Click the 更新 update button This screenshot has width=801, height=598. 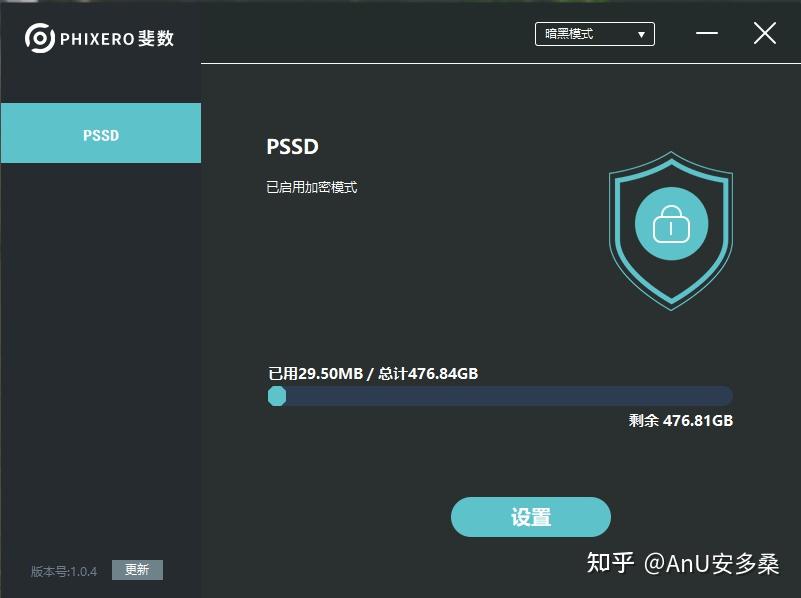pos(136,569)
